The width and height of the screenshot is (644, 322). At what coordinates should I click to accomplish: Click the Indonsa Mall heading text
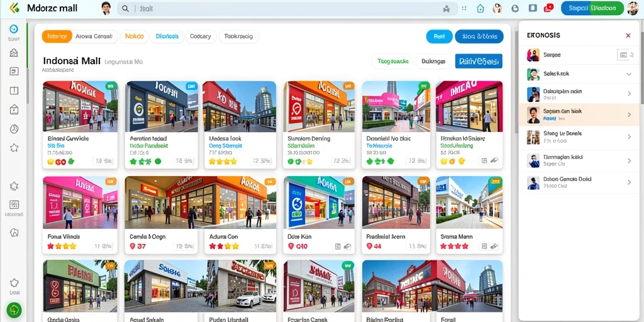click(x=72, y=61)
